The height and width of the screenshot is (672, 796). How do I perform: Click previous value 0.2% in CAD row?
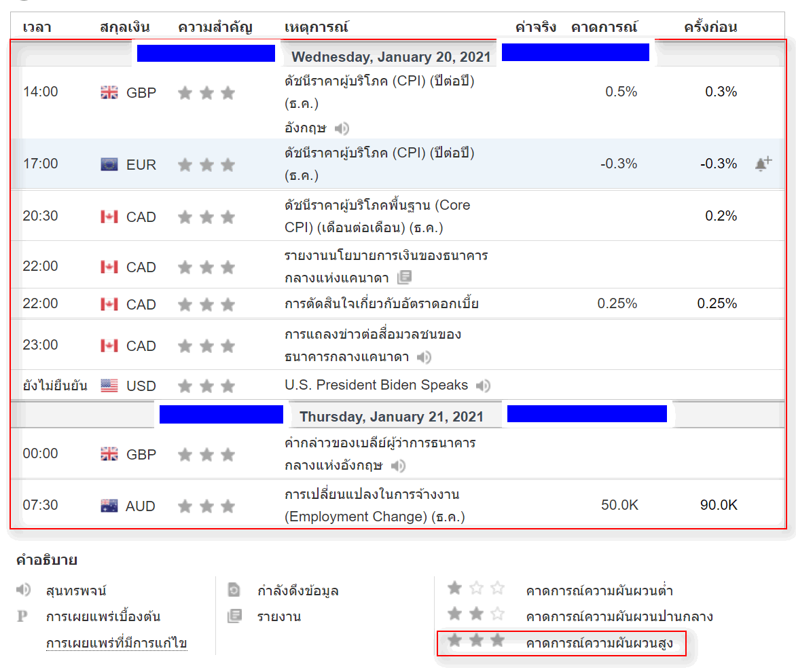point(721,216)
